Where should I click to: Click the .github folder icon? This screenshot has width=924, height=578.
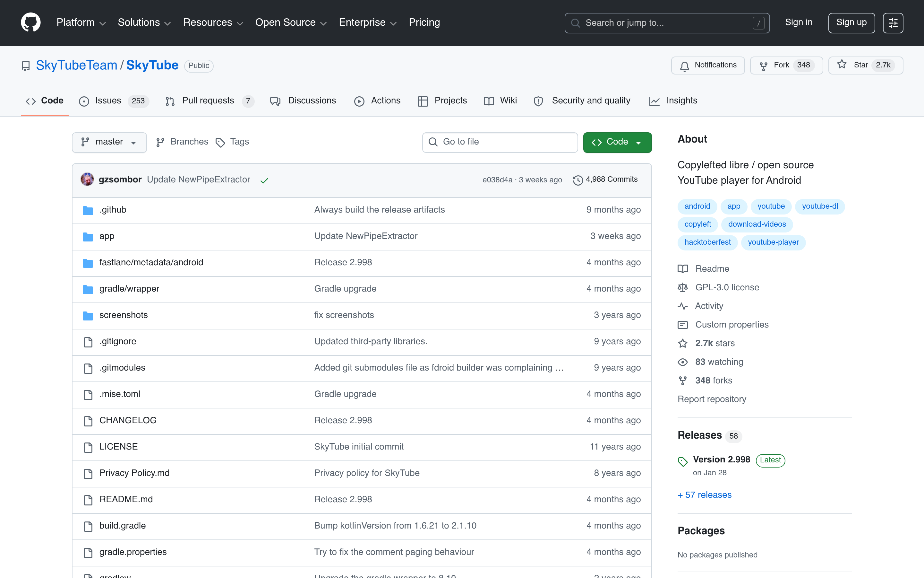(88, 210)
